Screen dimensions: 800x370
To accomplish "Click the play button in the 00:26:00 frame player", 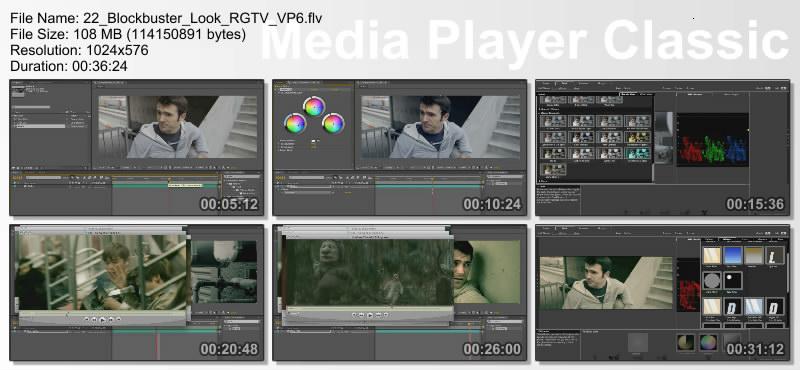I will pyautogui.click(x=370, y=315).
